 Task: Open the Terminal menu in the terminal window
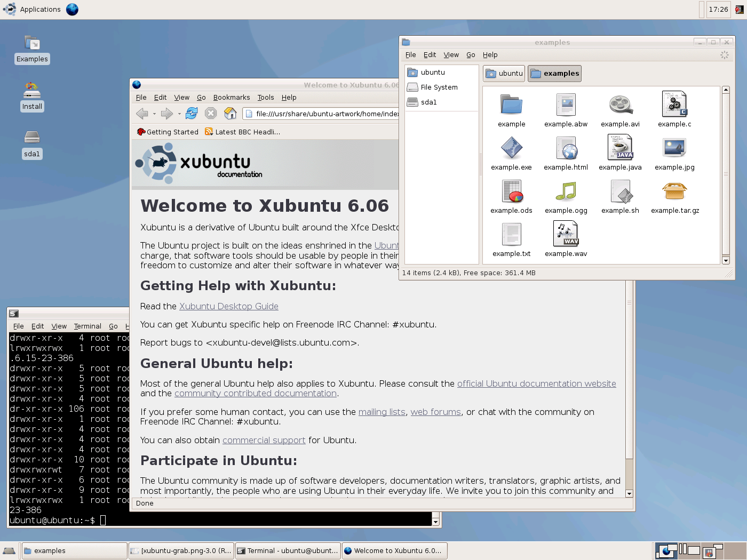[x=88, y=326]
